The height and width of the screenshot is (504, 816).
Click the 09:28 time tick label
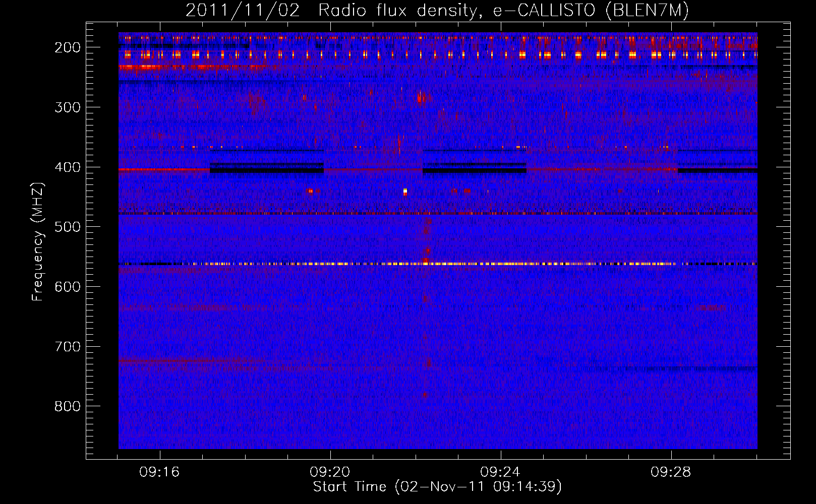671,472
